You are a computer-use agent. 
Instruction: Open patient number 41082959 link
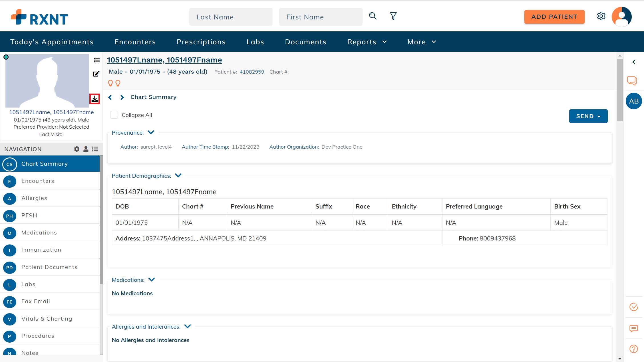point(252,72)
